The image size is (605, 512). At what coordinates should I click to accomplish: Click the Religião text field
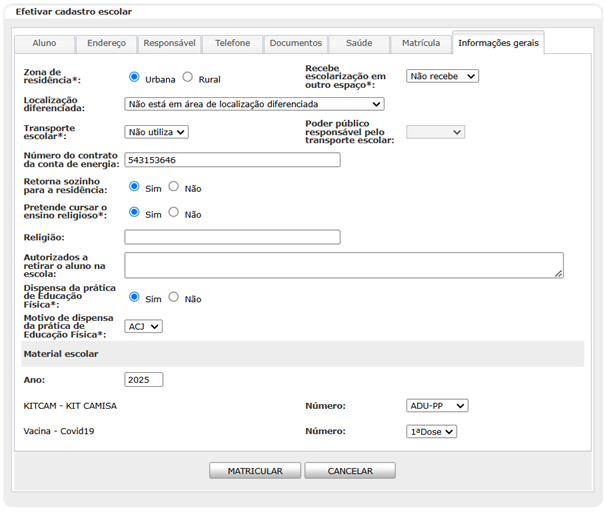coord(232,237)
